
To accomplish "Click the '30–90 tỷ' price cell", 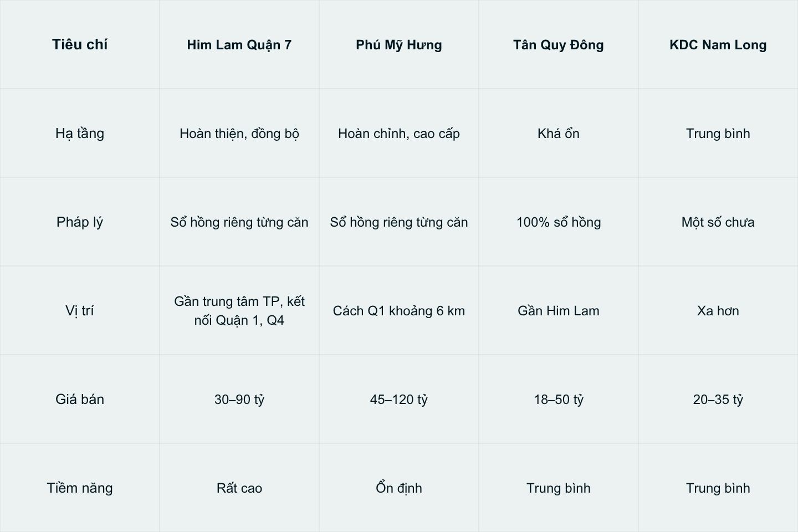I will click(x=239, y=400).
